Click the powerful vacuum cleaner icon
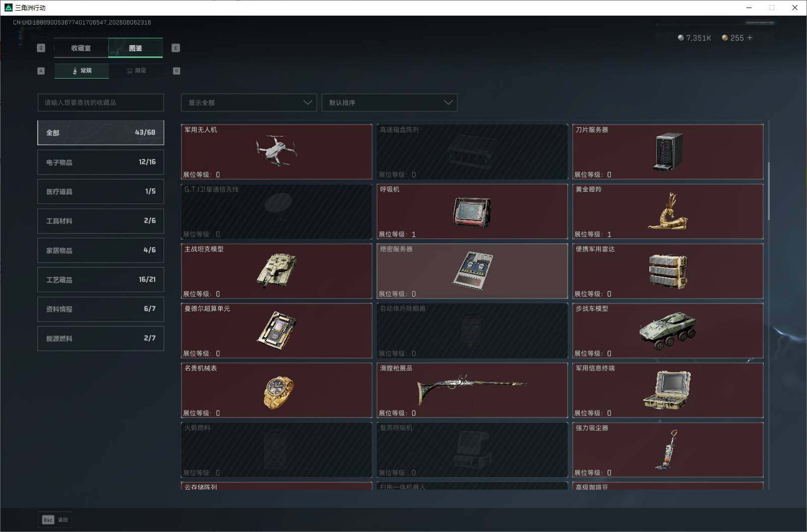The image size is (807, 532). (667, 449)
